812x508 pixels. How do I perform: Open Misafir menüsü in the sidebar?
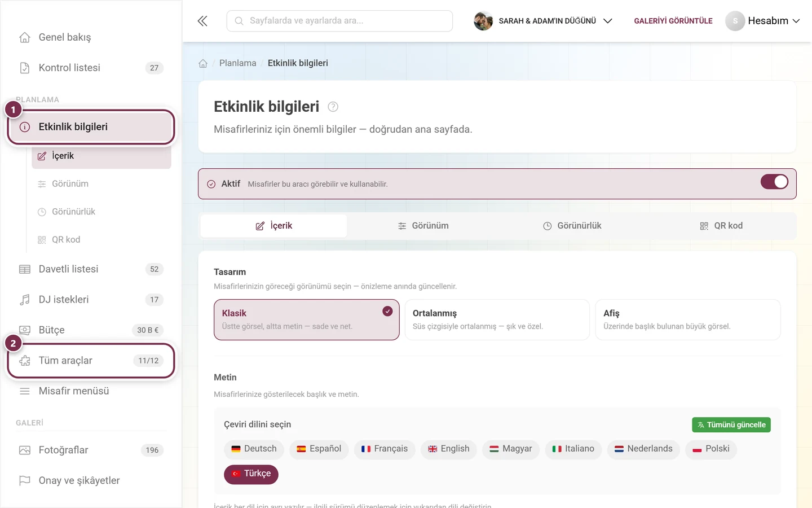[x=91, y=391]
